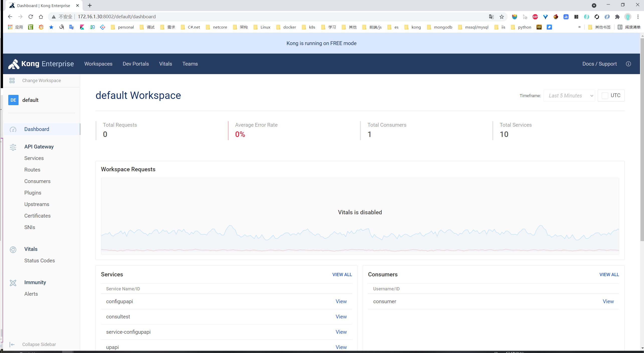Screen dimensions: 644x353
Task: Open a new browser tab with the plus icon
Action: [90, 5]
